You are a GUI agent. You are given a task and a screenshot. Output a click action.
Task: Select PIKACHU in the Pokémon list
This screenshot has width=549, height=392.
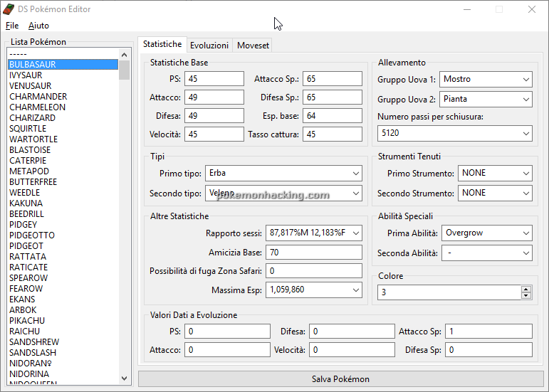tap(63, 321)
